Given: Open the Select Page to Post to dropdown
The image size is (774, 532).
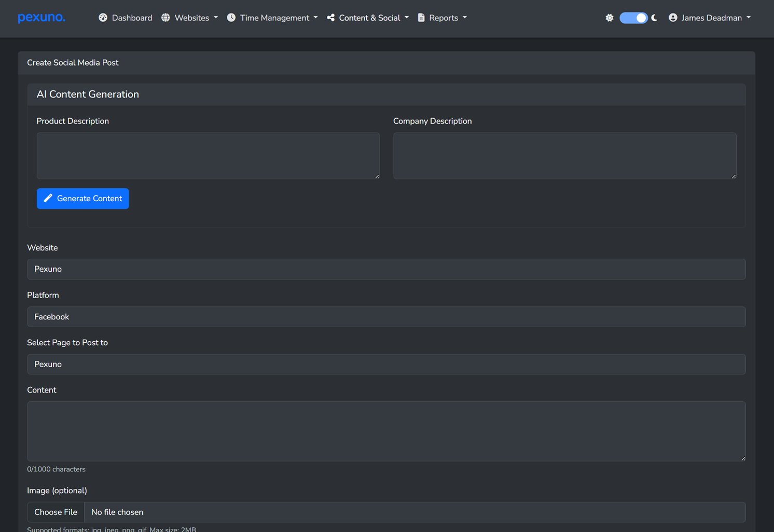Looking at the screenshot, I should click(386, 364).
